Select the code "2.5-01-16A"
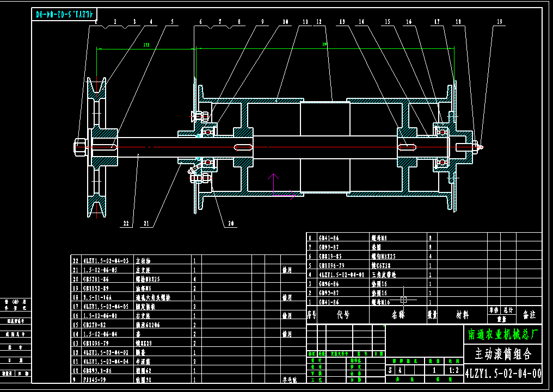The image size is (553, 392). pos(97,297)
